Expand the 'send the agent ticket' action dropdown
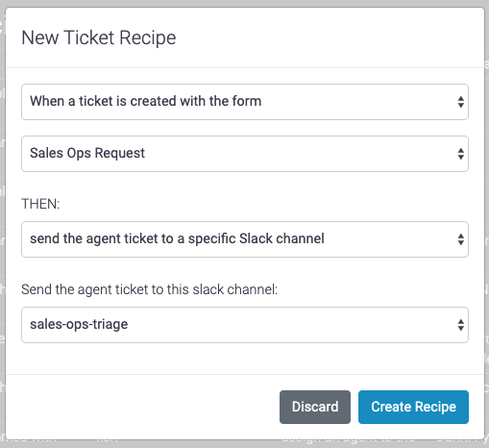Viewport: 489px width, 448px height. tap(245, 239)
